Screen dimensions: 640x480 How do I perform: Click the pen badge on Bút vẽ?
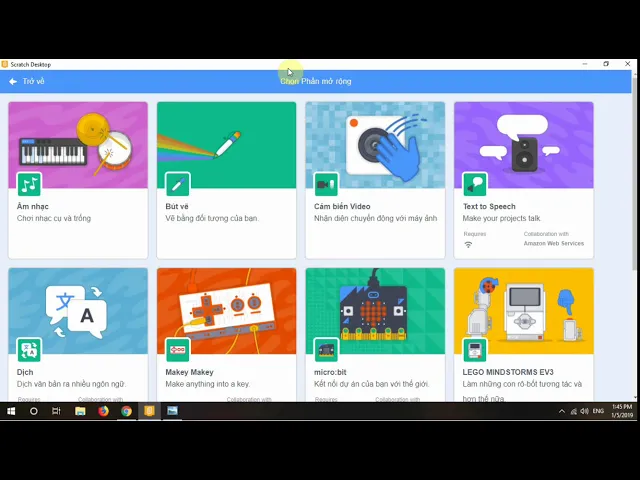pos(177,185)
